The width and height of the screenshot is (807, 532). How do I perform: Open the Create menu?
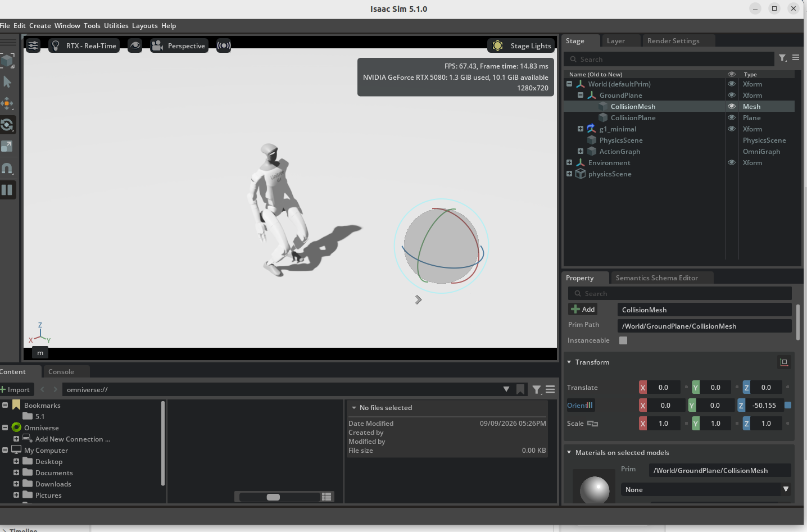pyautogui.click(x=40, y=26)
